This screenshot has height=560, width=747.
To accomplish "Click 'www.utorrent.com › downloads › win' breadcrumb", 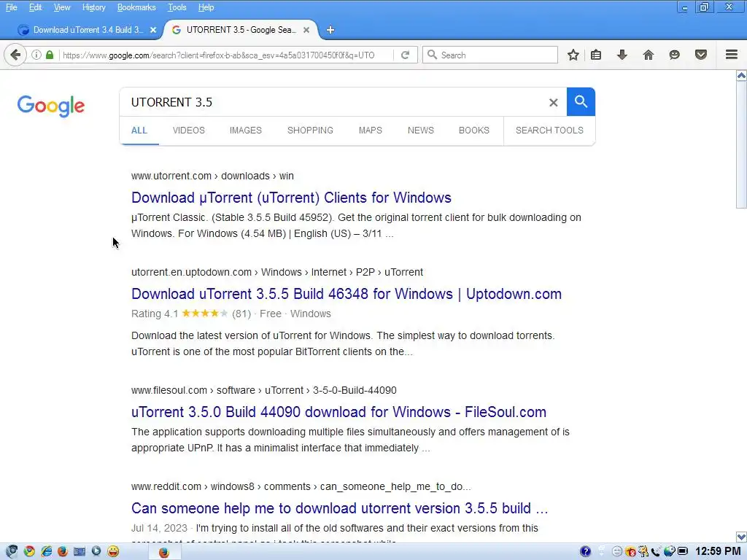I will coord(212,176).
